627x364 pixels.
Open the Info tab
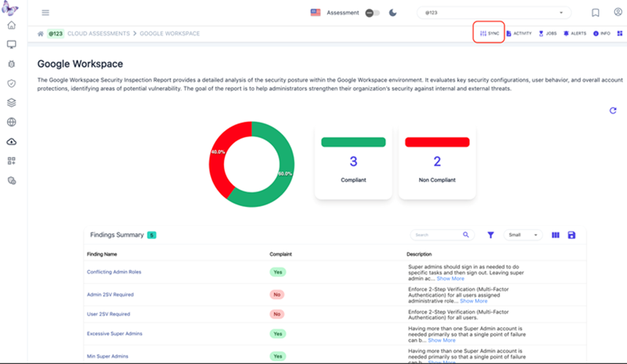click(x=601, y=33)
